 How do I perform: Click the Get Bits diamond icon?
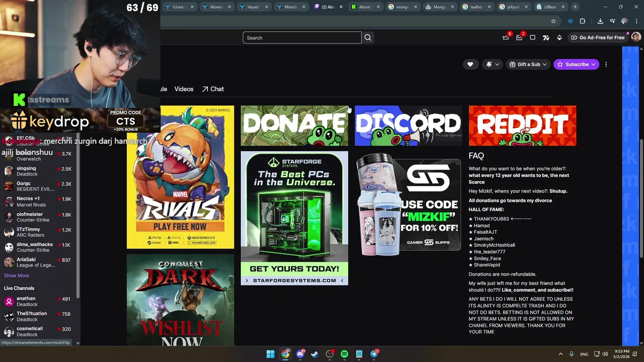pyautogui.click(x=559, y=38)
